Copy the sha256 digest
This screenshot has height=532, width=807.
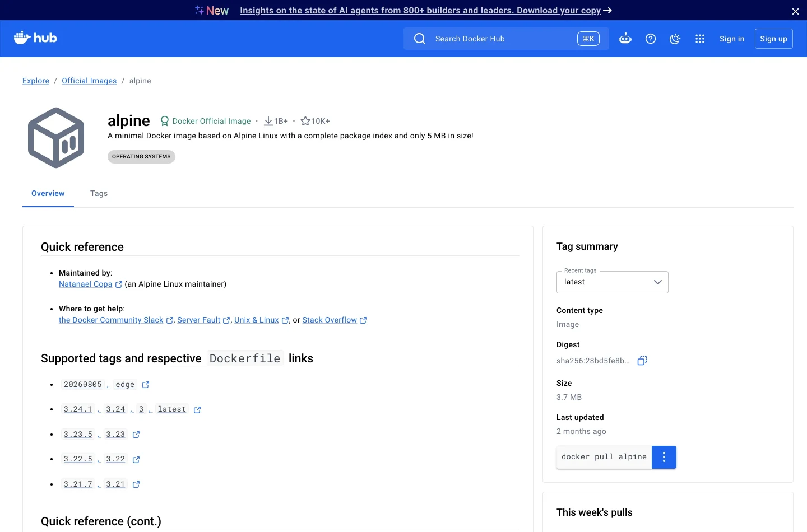coord(642,361)
